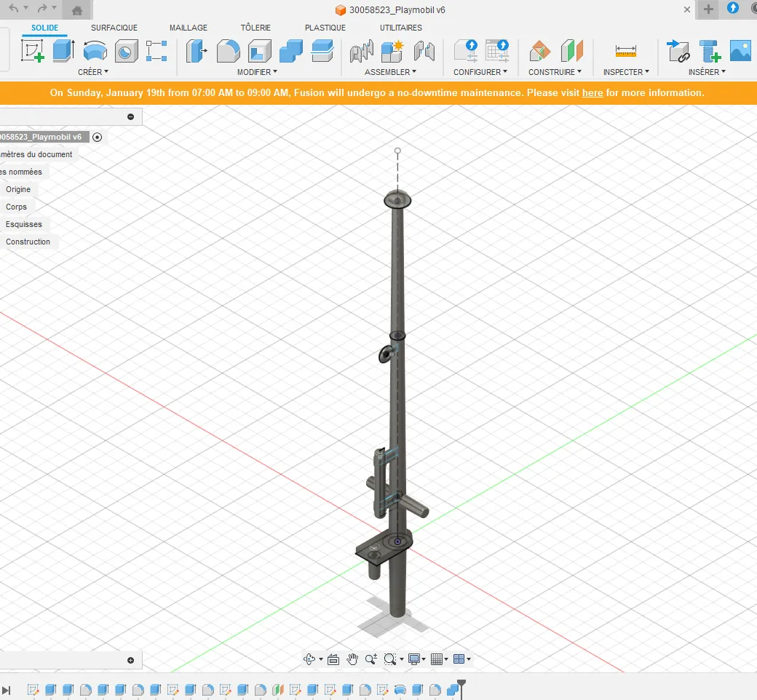Open the CONSTRUIRE dropdown menu
Viewport: 757px width, 700px height.
[555, 72]
